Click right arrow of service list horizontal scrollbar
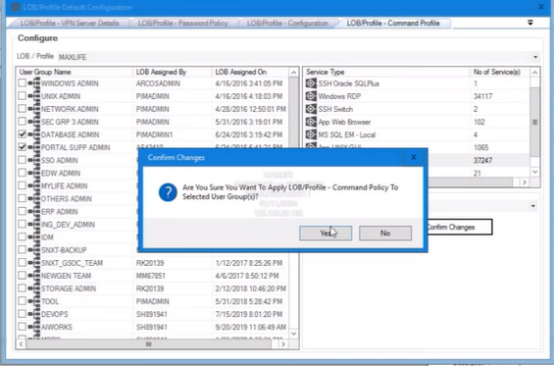554x366 pixels. click(x=524, y=182)
